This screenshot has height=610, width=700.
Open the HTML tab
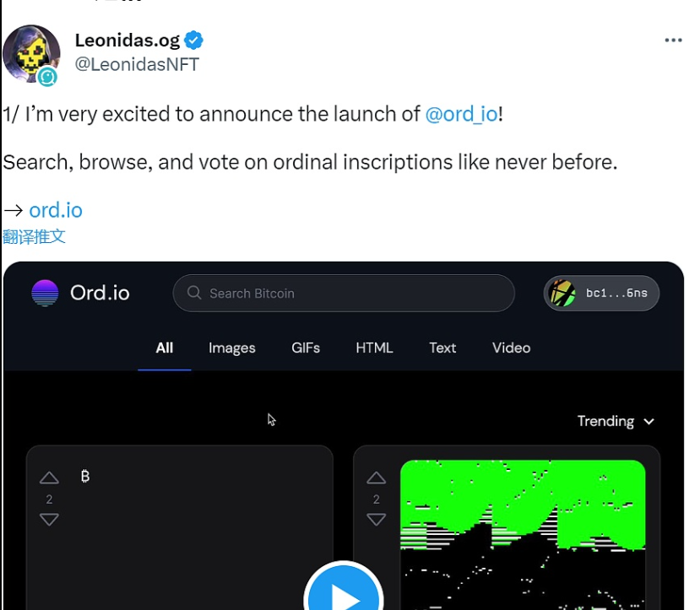(x=374, y=348)
